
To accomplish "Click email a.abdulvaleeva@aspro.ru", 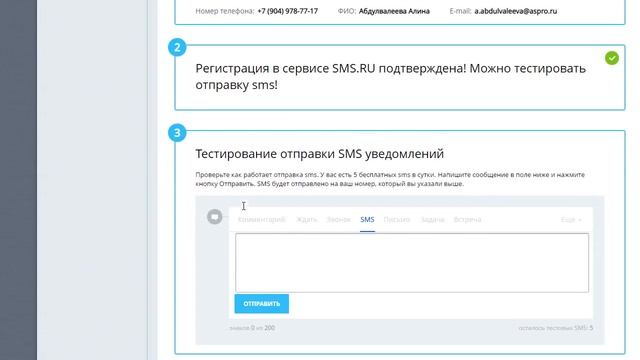I will [516, 11].
